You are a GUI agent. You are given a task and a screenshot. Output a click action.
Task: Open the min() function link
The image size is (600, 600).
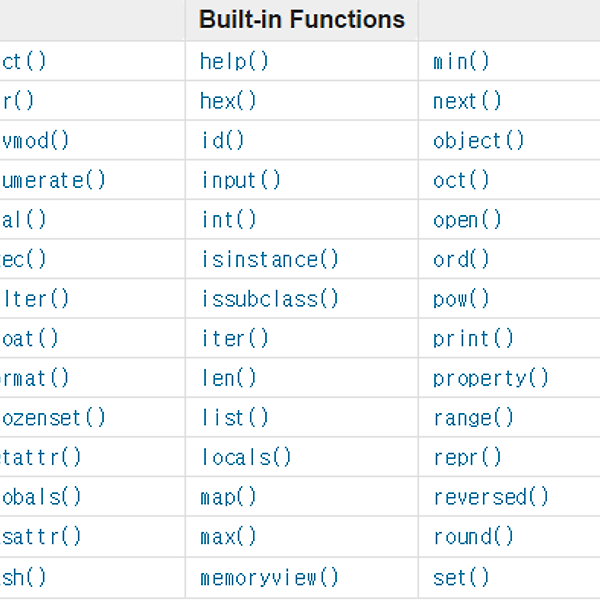coord(461,62)
